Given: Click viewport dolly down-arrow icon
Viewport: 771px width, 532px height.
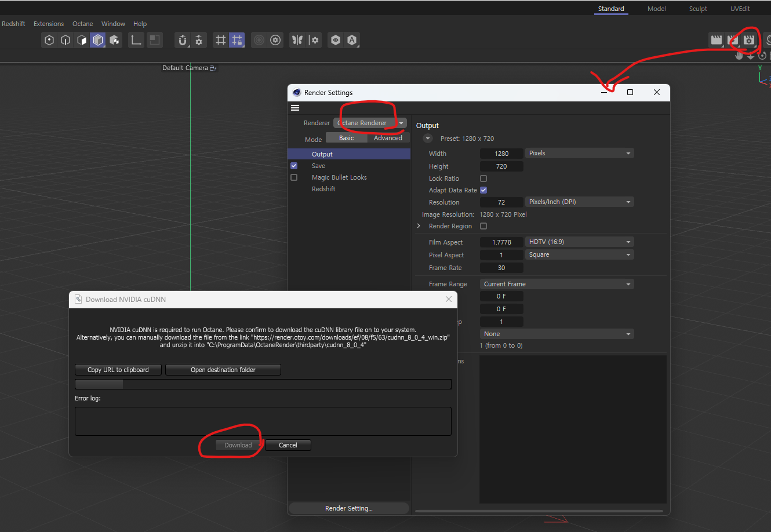Looking at the screenshot, I should tap(751, 56).
